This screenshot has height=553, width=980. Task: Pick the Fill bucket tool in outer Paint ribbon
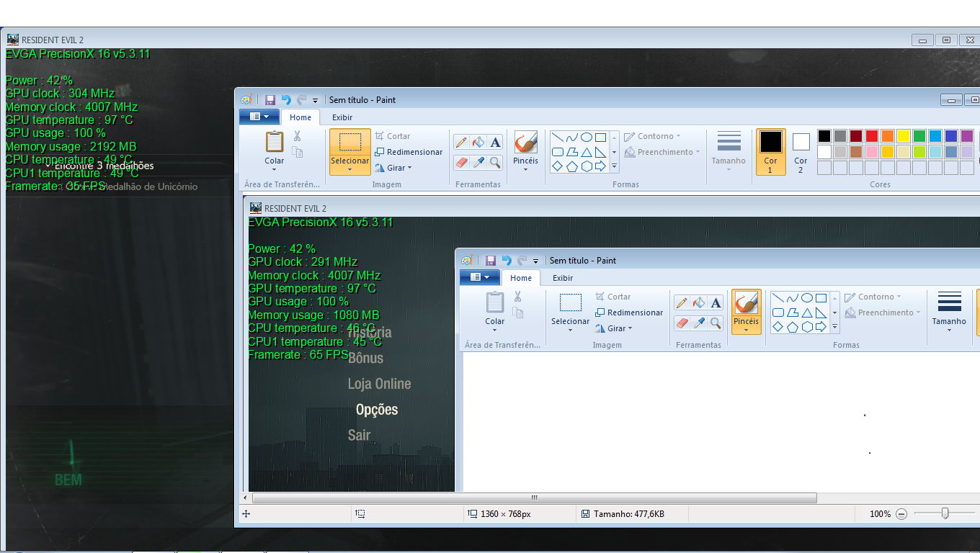coord(478,143)
